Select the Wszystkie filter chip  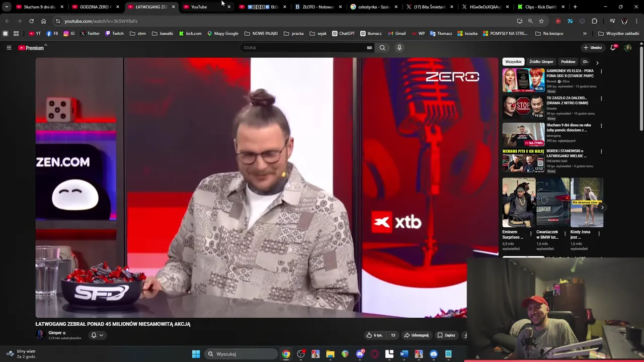(513, 62)
